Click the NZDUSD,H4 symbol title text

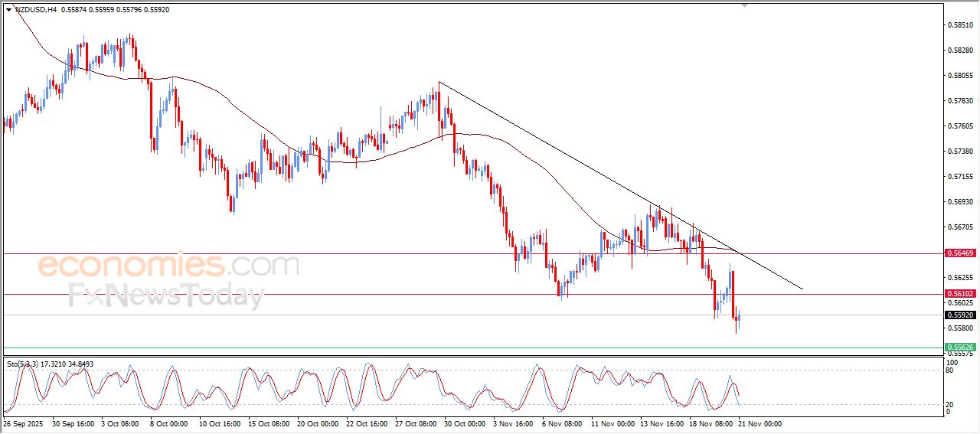tap(35, 9)
